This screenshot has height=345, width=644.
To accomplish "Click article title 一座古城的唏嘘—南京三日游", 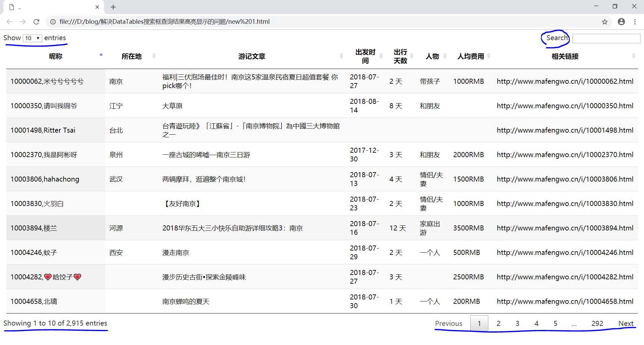I will pyautogui.click(x=206, y=155).
